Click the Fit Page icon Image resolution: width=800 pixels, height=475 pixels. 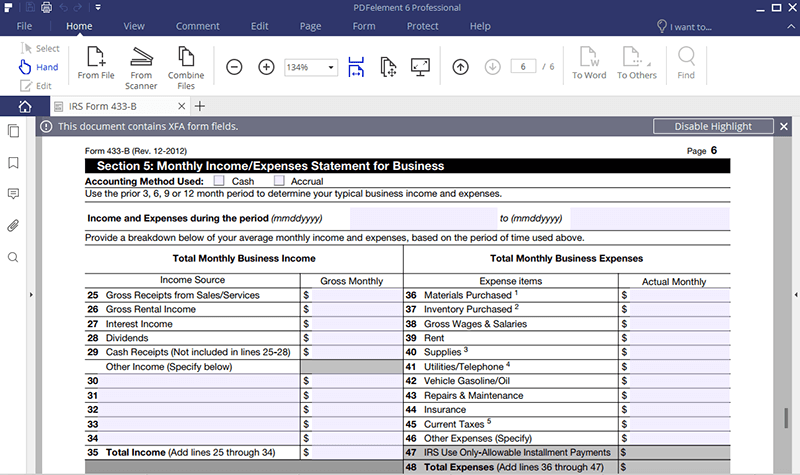[x=388, y=67]
